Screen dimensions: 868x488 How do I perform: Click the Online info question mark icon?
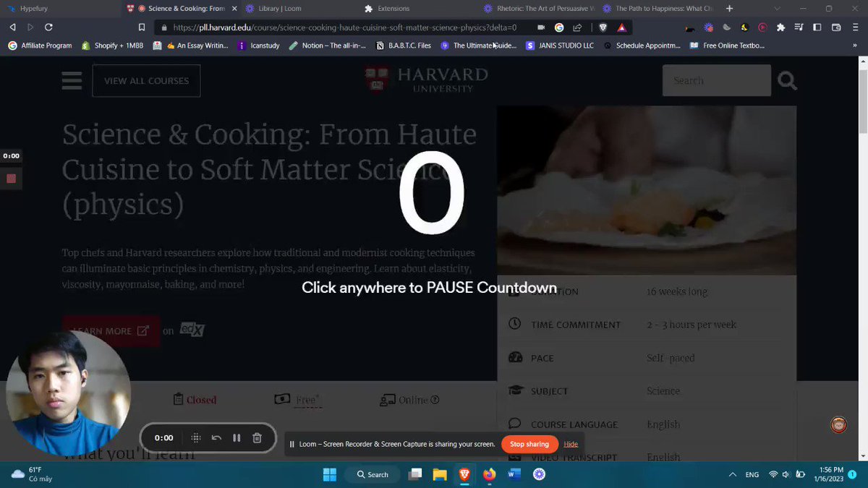coord(435,400)
